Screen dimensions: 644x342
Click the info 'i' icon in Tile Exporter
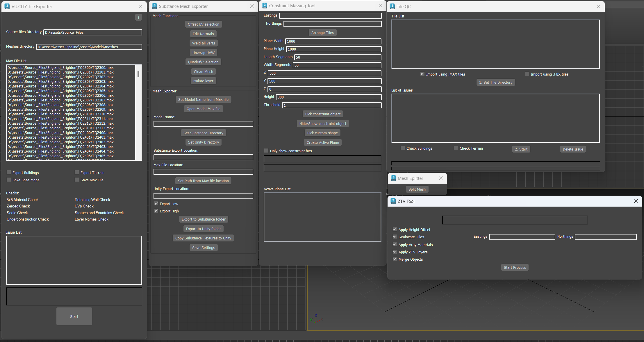(x=138, y=17)
